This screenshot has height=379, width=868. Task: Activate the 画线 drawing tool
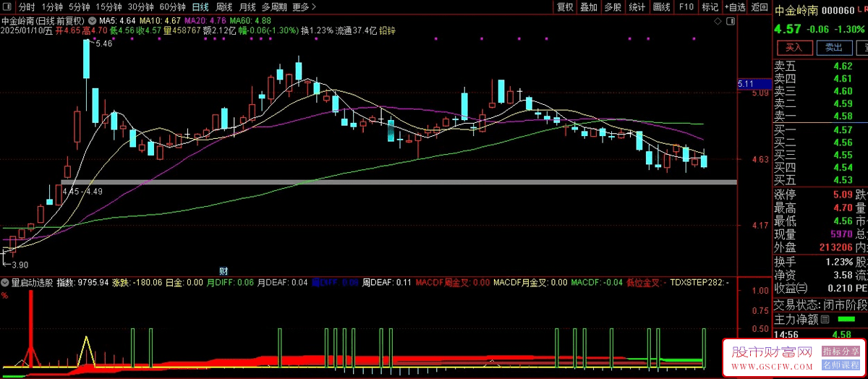pyautogui.click(x=661, y=7)
